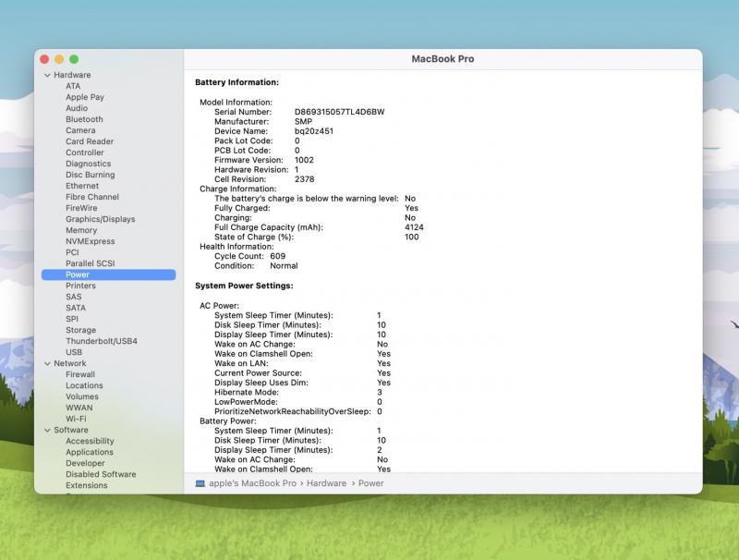Select USB under Hardware

(x=74, y=352)
